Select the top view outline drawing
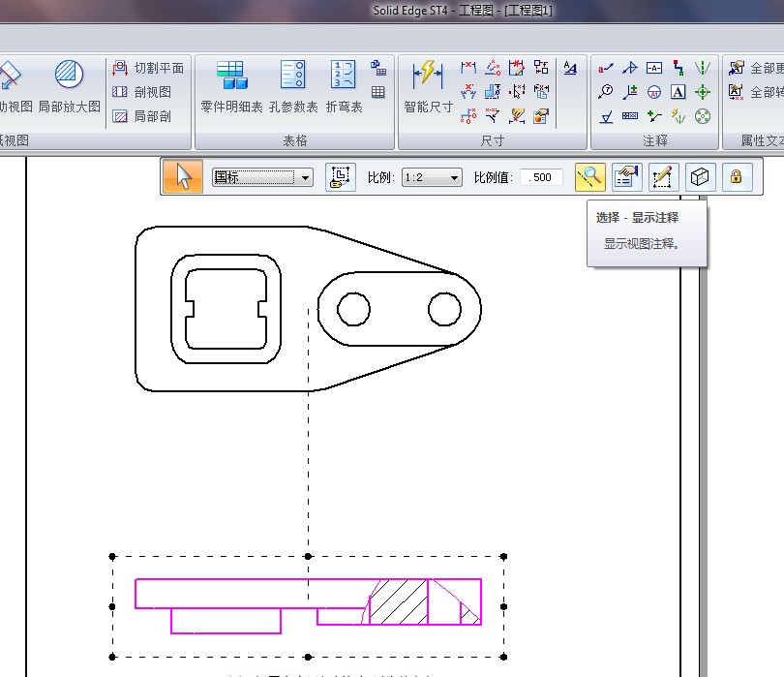The image size is (784, 677). (x=308, y=309)
